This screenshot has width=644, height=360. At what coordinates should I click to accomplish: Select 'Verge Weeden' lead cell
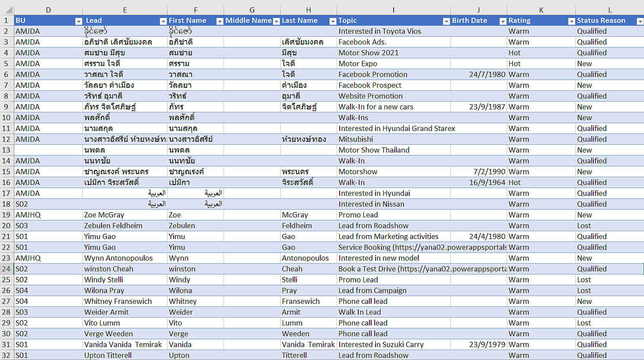pos(125,334)
